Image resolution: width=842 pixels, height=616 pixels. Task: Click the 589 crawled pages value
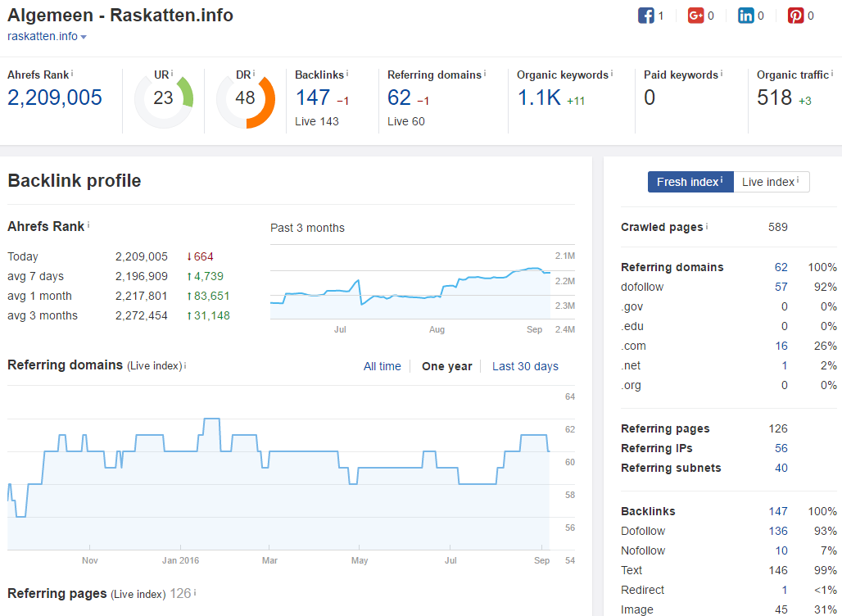click(x=778, y=227)
